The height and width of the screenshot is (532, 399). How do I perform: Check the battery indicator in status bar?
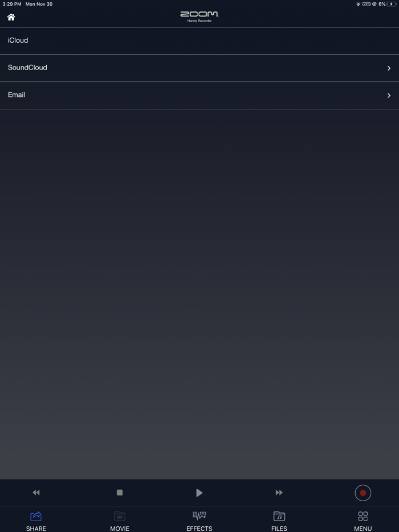391,4
